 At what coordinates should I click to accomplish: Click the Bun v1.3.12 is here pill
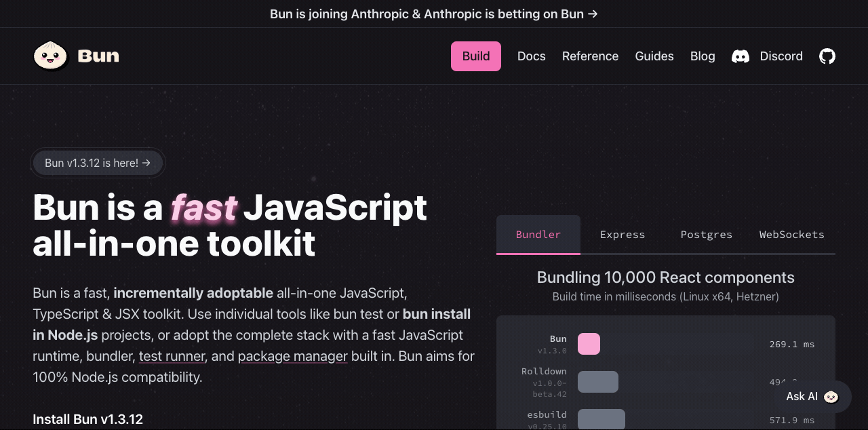[98, 163]
